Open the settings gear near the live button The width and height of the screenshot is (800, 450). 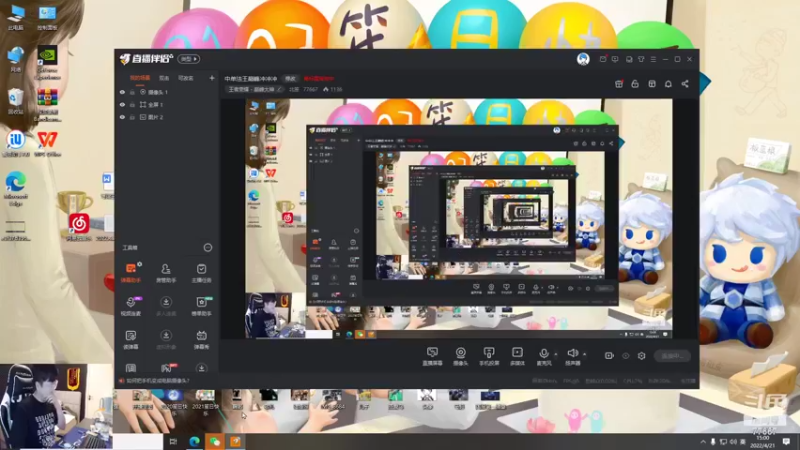point(642,356)
